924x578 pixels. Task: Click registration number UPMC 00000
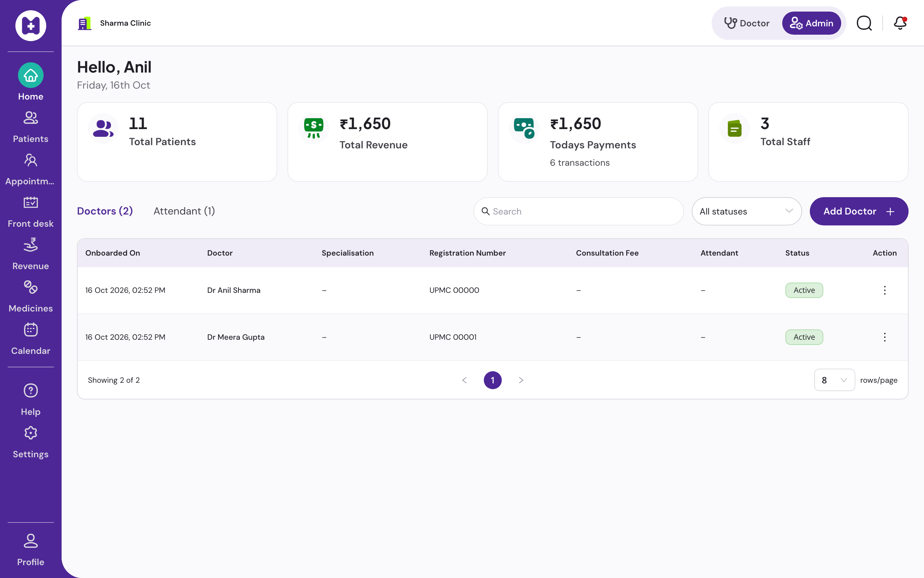click(454, 290)
